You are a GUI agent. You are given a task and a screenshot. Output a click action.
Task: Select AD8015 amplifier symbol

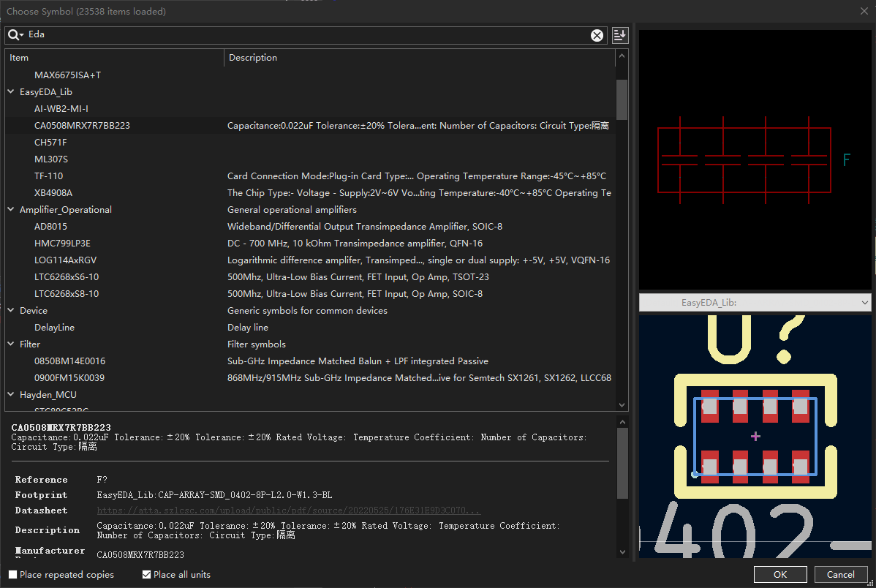coord(50,227)
